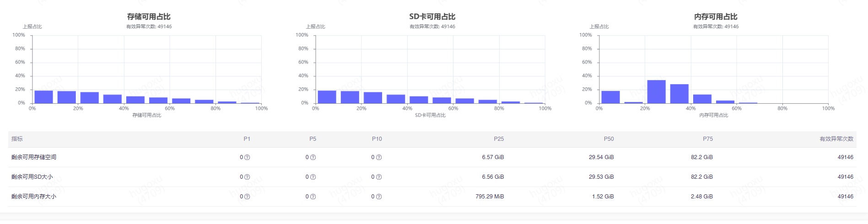Select the 0%-10% bar in 内存可用占比 chart
868x224 pixels.
pyautogui.click(x=610, y=97)
